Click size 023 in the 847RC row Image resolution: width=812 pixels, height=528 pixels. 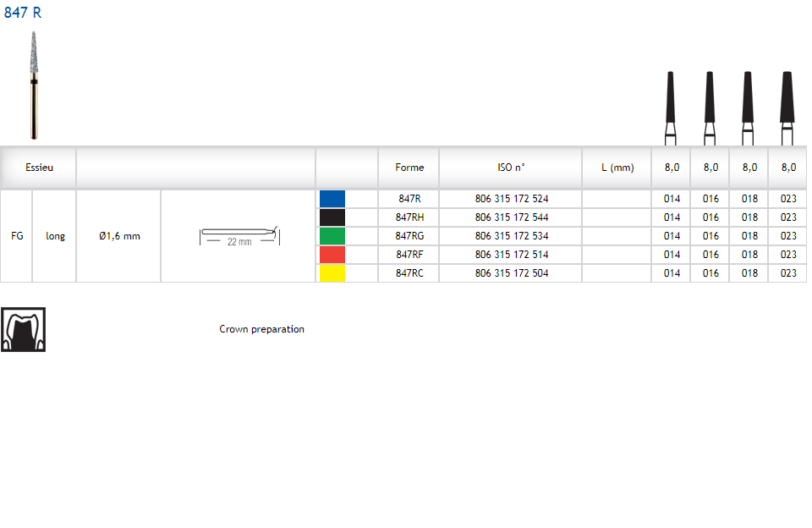788,273
